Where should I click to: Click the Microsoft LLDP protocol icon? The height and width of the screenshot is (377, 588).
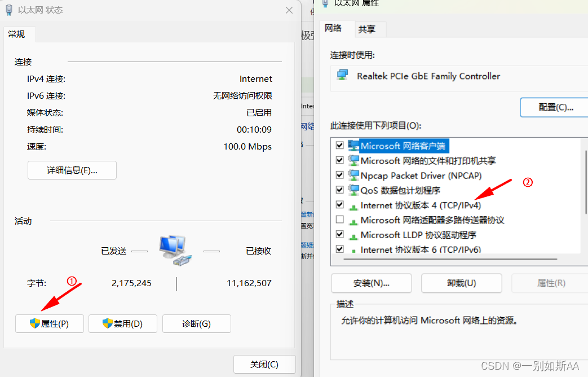click(x=353, y=236)
